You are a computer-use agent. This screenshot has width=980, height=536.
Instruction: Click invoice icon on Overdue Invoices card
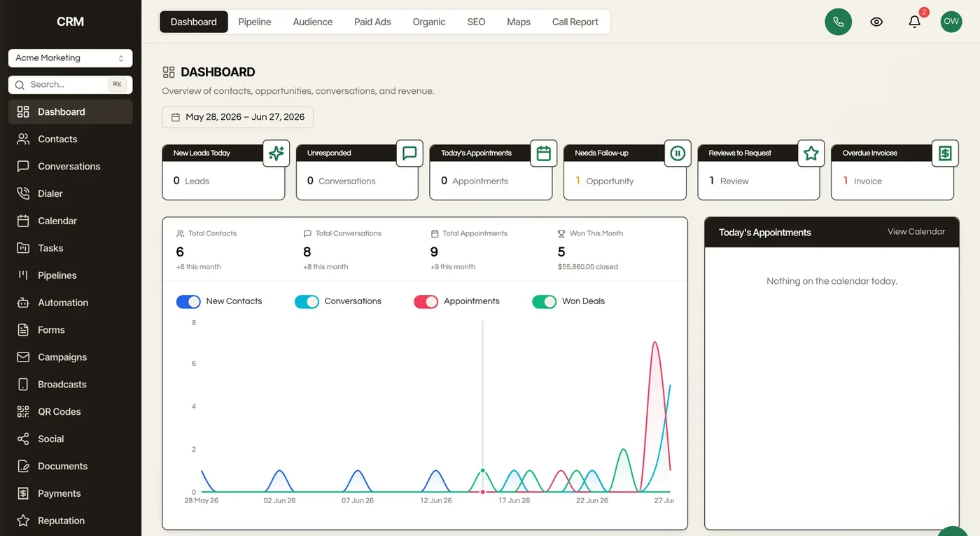coord(945,153)
